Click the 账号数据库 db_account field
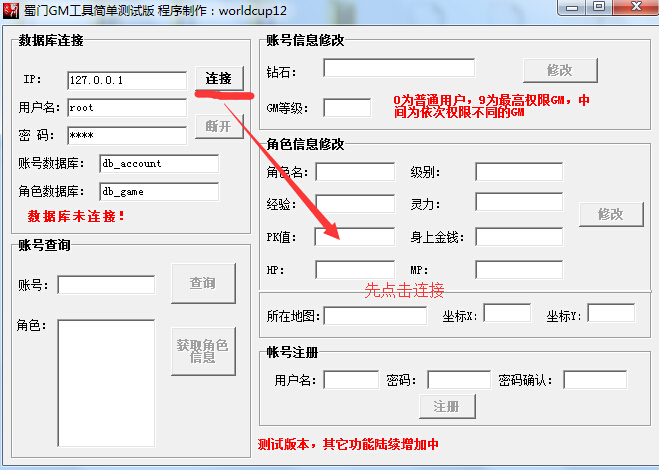 tap(158, 163)
